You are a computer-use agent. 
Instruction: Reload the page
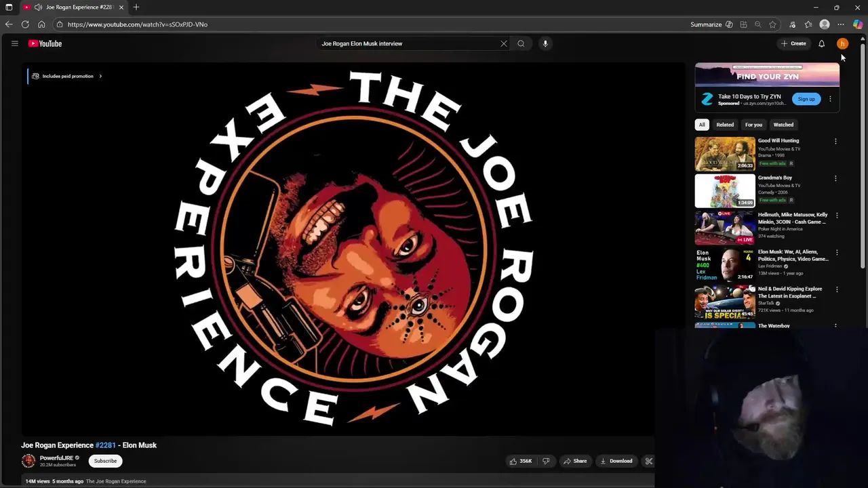pos(25,24)
